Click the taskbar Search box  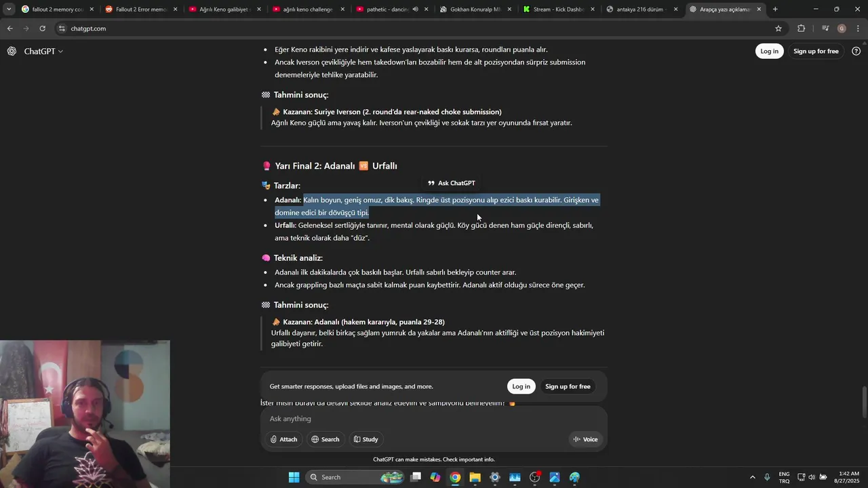pos(355,477)
